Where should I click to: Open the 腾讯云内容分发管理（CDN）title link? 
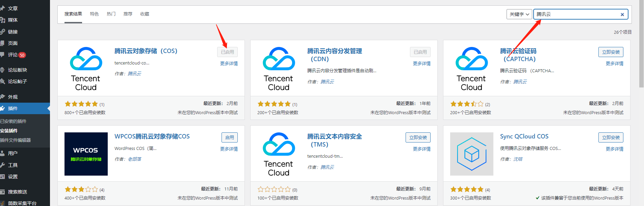point(334,55)
